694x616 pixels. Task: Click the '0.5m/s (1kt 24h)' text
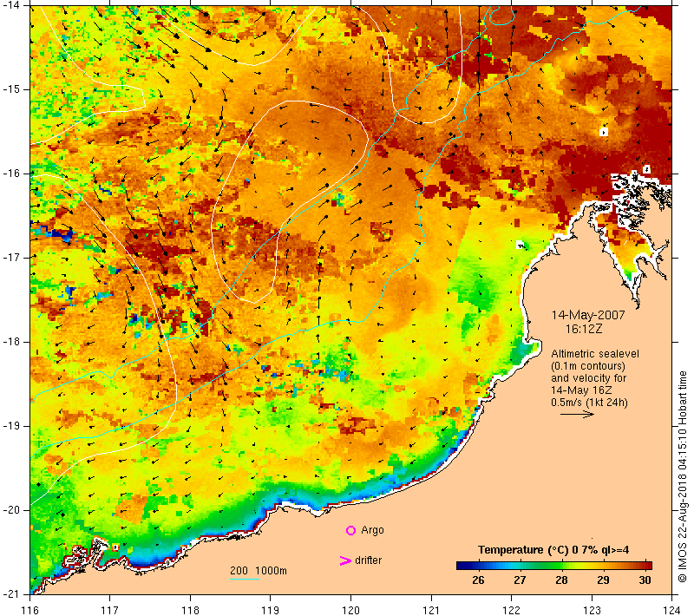coord(590,403)
